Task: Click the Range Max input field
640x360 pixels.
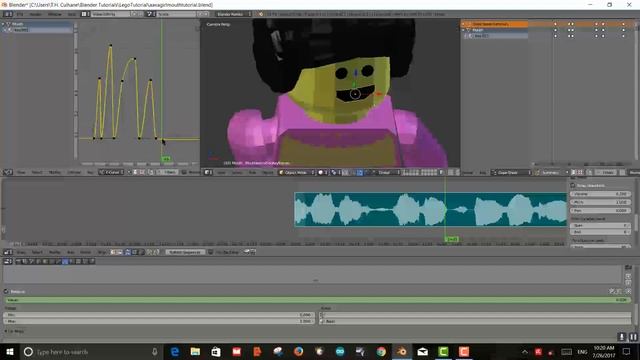Action: (x=159, y=321)
